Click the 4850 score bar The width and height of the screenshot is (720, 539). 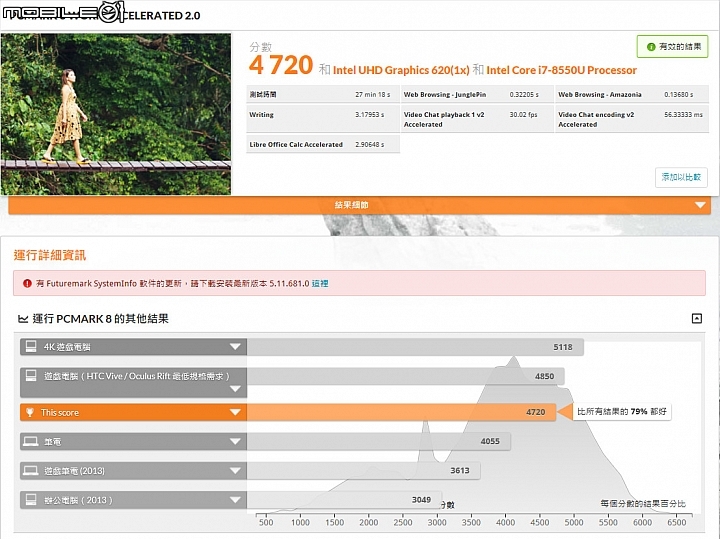405,376
